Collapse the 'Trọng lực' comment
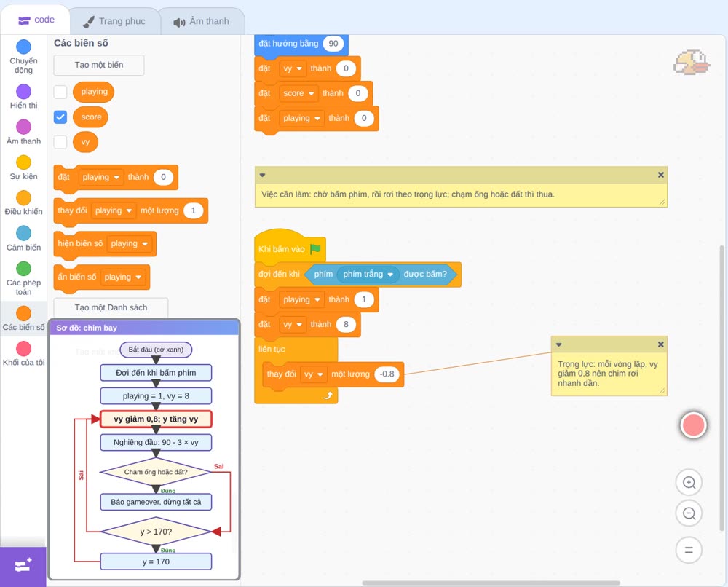 (558, 344)
